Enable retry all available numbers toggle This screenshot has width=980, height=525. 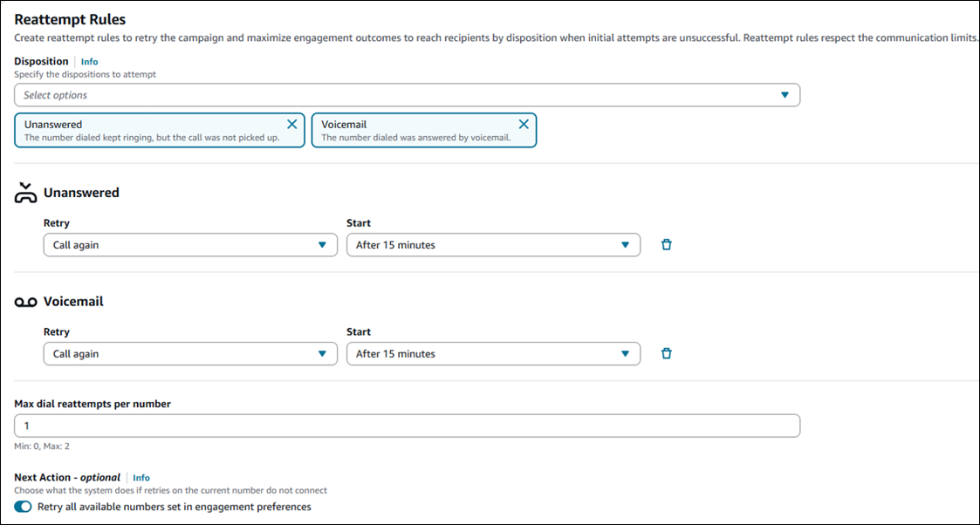(x=22, y=506)
